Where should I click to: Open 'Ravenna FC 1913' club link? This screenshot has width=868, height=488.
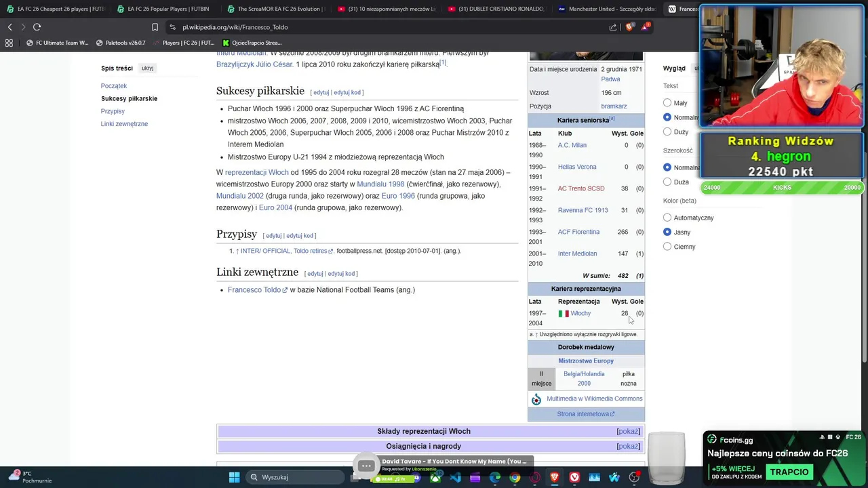click(583, 210)
